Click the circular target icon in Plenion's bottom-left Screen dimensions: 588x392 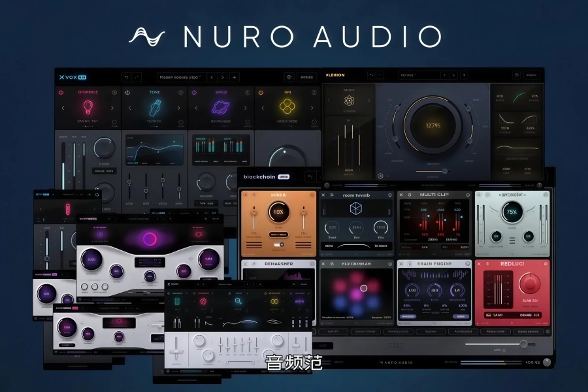(x=380, y=176)
